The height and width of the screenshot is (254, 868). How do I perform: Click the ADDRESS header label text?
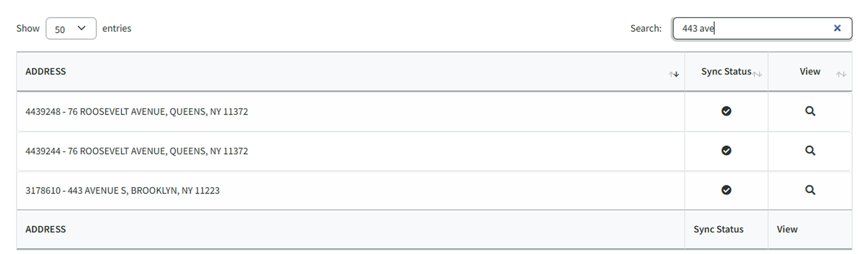(x=45, y=72)
